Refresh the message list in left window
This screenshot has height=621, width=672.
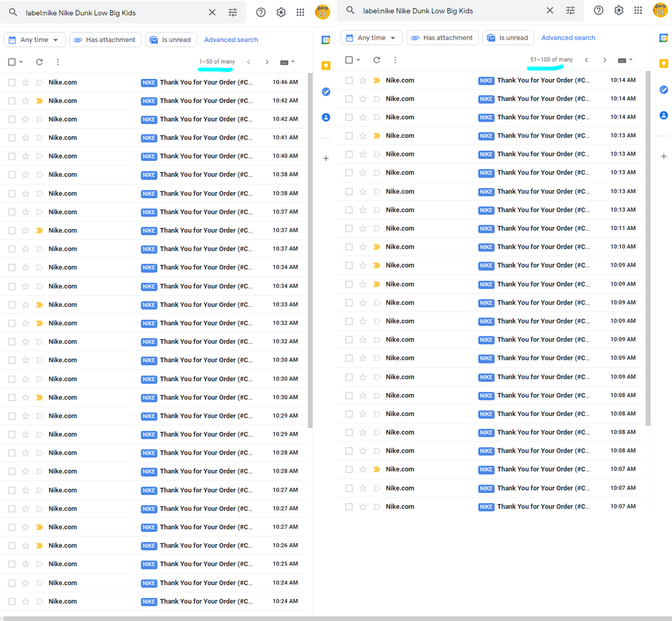click(39, 62)
